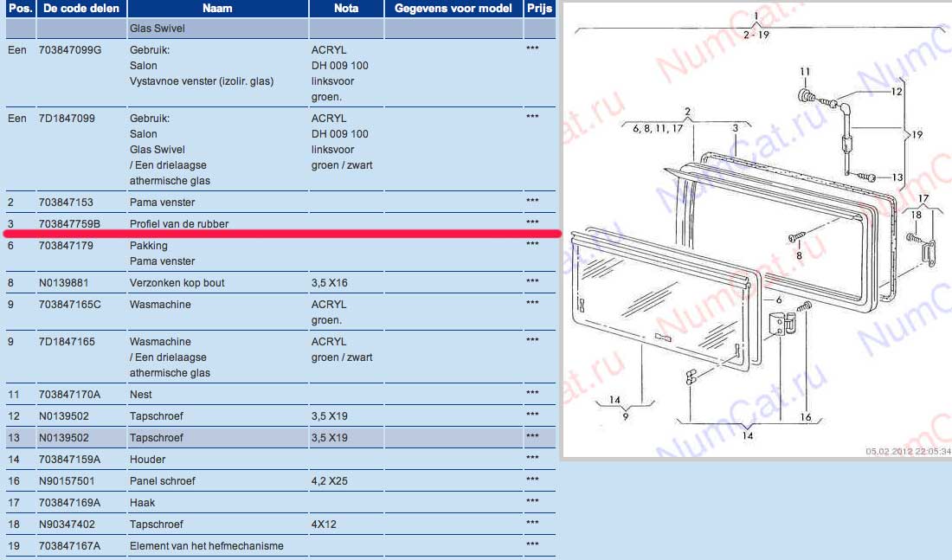Image resolution: width=952 pixels, height=560 pixels.
Task: Click part code N90157501 Panel schroef
Action: pos(66,481)
